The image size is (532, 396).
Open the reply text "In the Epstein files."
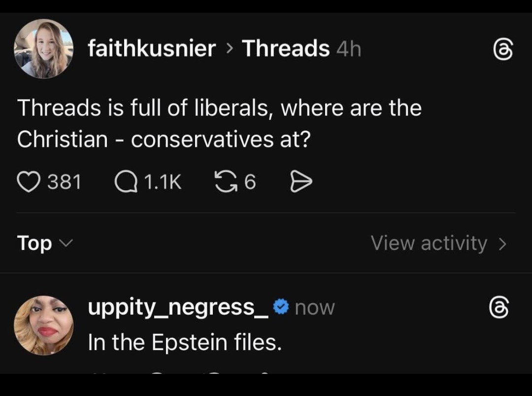185,342
